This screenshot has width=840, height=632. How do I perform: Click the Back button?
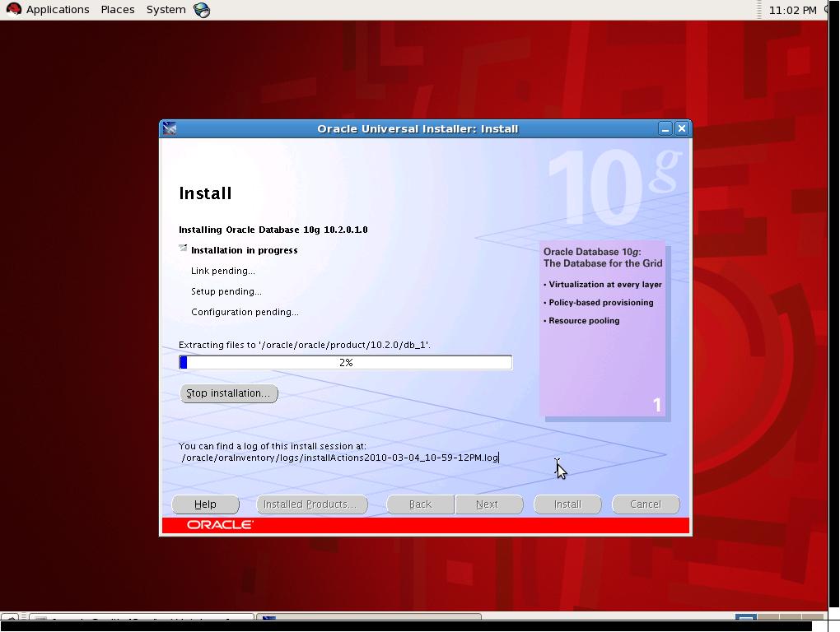click(421, 504)
